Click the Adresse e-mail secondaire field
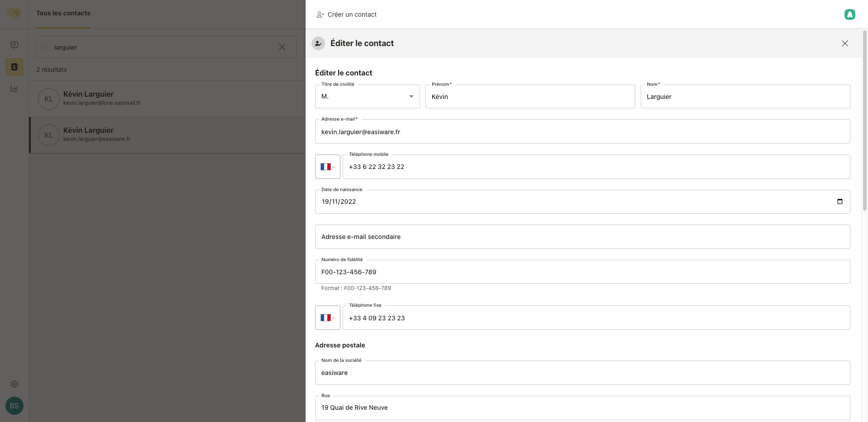 tap(582, 237)
